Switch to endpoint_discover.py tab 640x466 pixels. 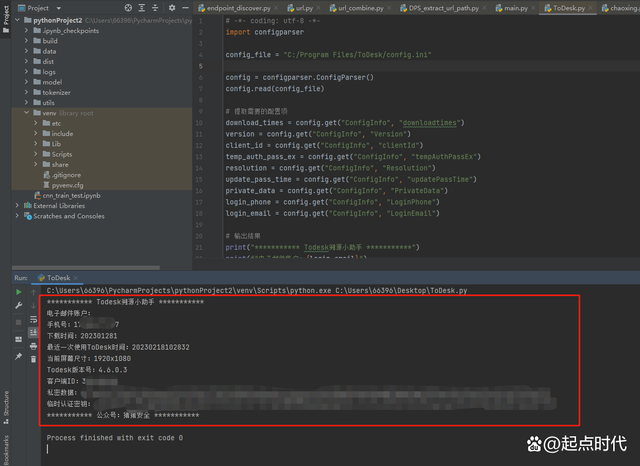[238, 8]
